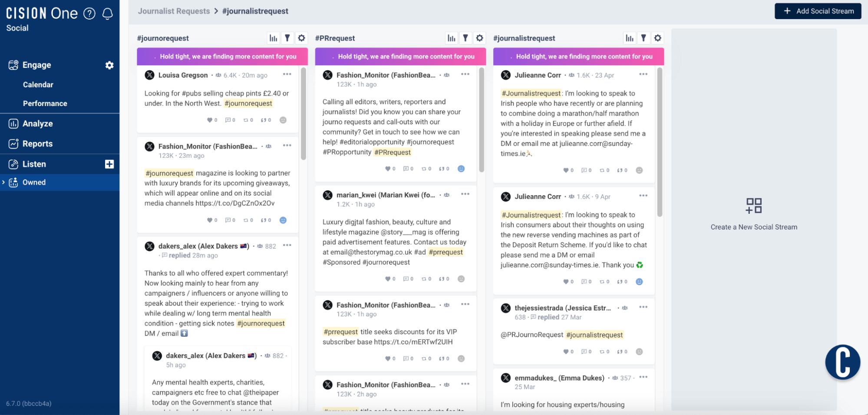
Task: Open settings gear for #journalistrequest column
Action: pyautogui.click(x=657, y=38)
